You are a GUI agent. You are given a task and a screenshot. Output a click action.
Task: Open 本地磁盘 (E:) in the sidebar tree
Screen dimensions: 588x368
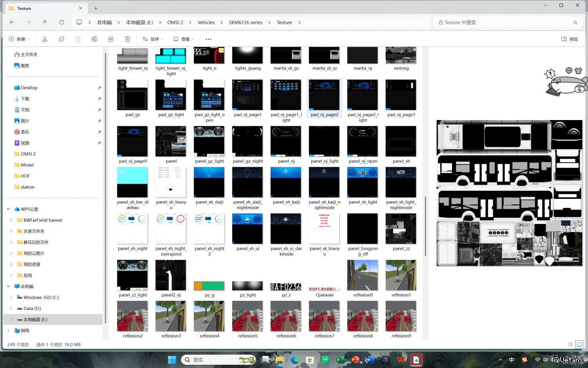coord(53,319)
